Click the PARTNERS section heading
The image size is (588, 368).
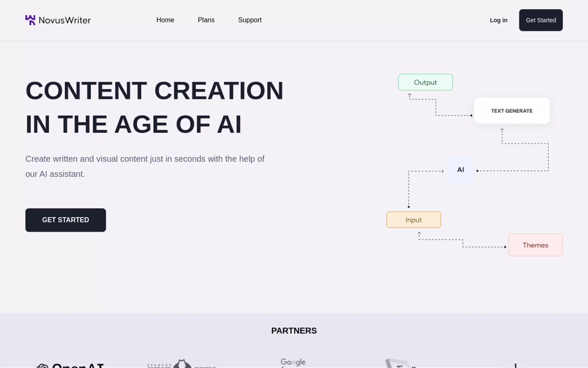point(294,330)
